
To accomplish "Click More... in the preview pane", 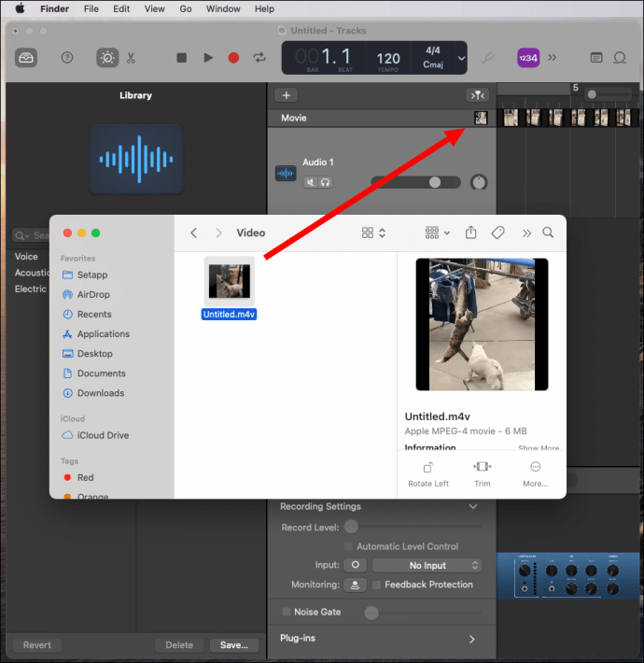I will click(x=535, y=474).
